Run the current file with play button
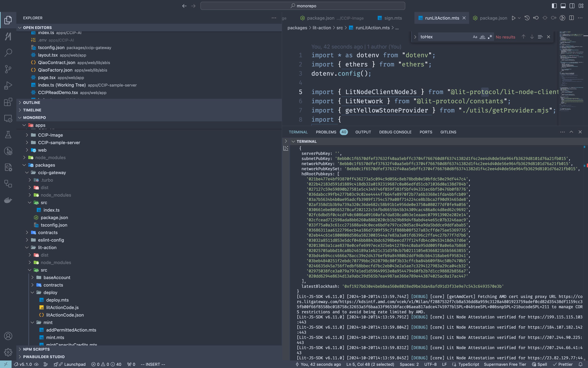This screenshot has width=588, height=368. click(513, 18)
